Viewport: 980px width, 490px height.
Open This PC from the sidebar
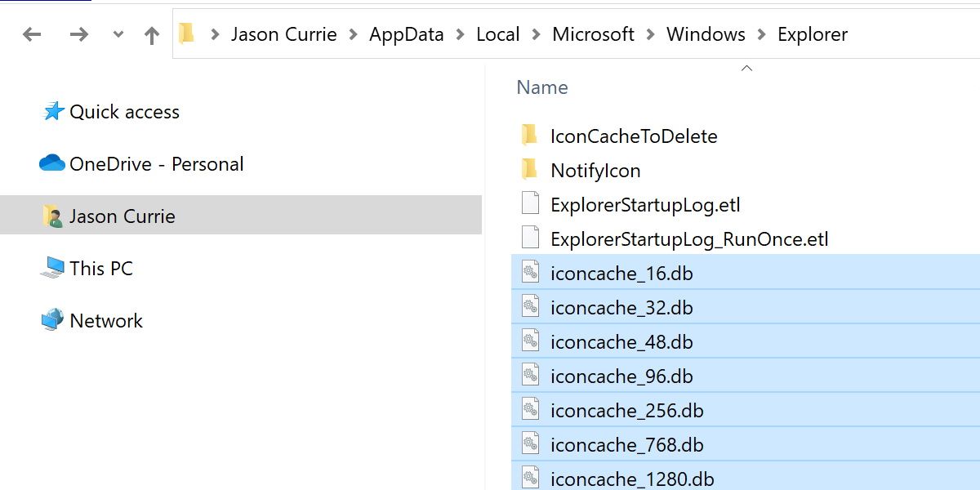click(x=98, y=268)
